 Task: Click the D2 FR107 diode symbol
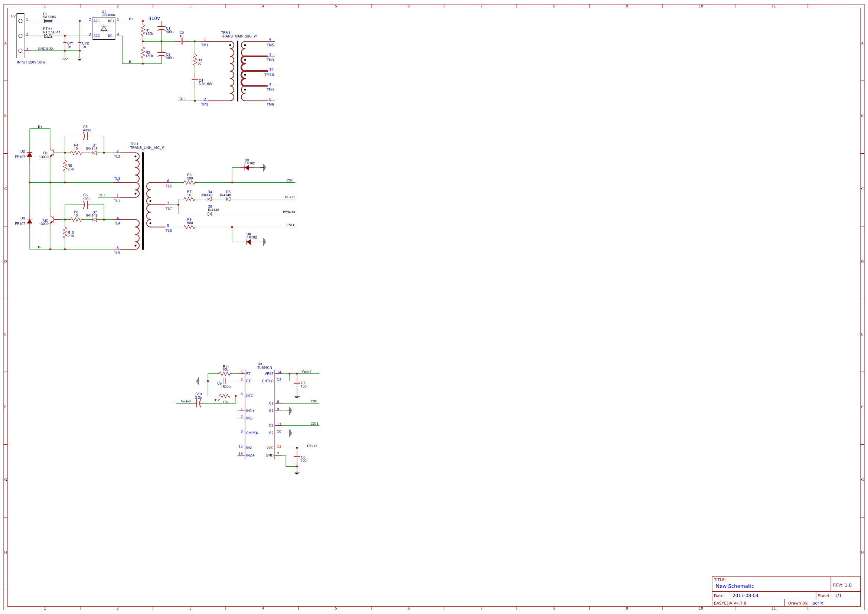tap(29, 155)
